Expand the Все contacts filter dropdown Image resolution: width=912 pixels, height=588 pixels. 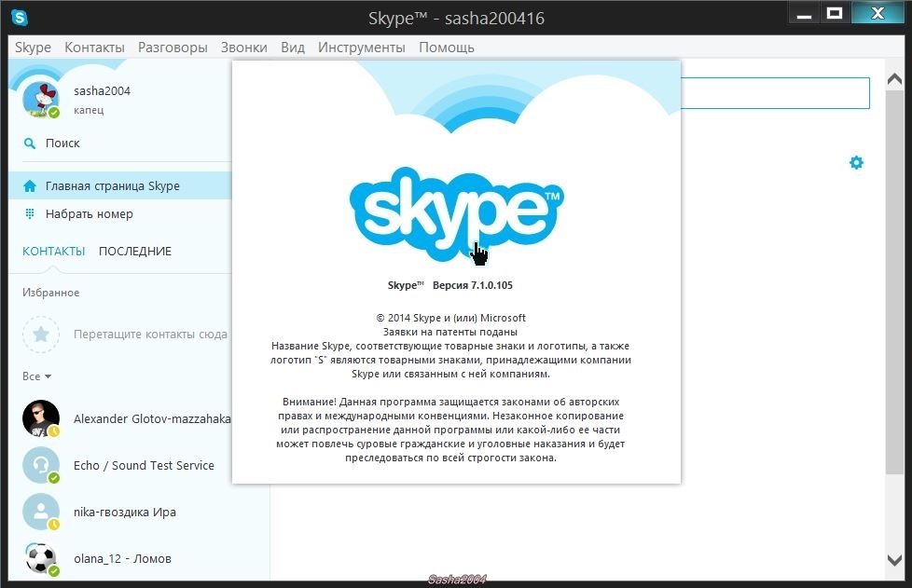36,376
